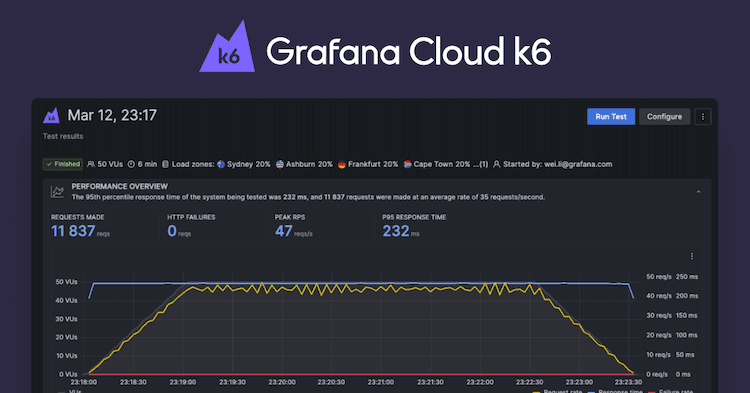Click the P95 Response Time value 232
Image resolution: width=750 pixels, height=393 pixels.
pos(396,231)
